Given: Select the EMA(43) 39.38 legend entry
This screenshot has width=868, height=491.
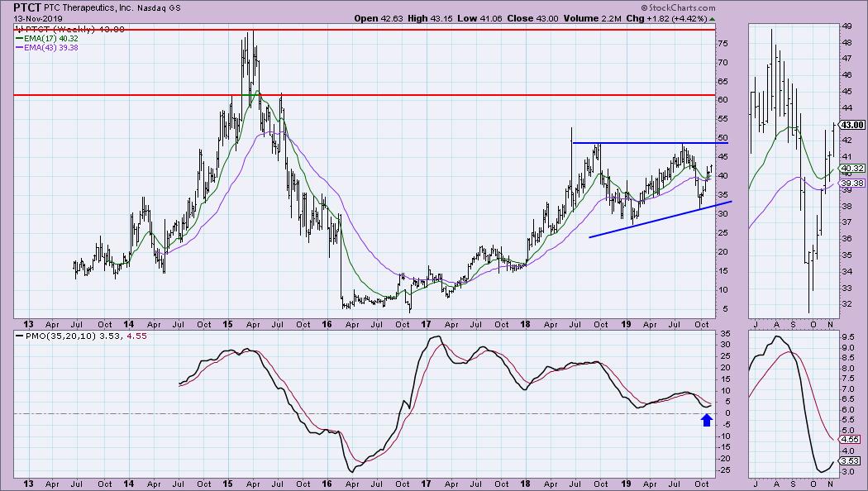Looking at the screenshot, I should (47, 48).
